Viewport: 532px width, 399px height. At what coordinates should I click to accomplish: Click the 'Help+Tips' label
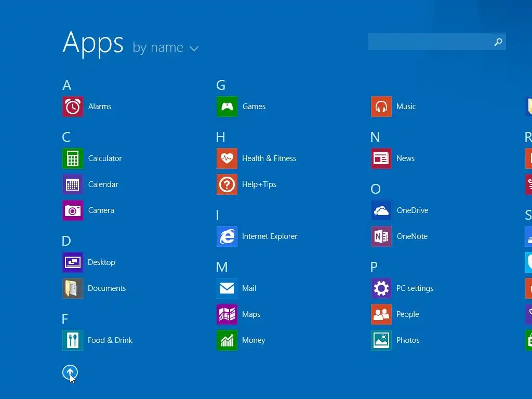click(x=259, y=184)
